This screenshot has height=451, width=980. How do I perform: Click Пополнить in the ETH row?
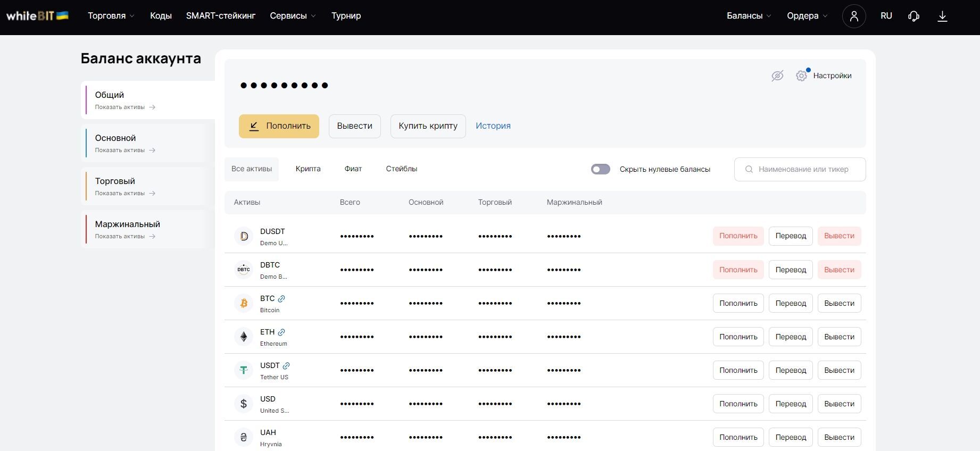pyautogui.click(x=738, y=337)
